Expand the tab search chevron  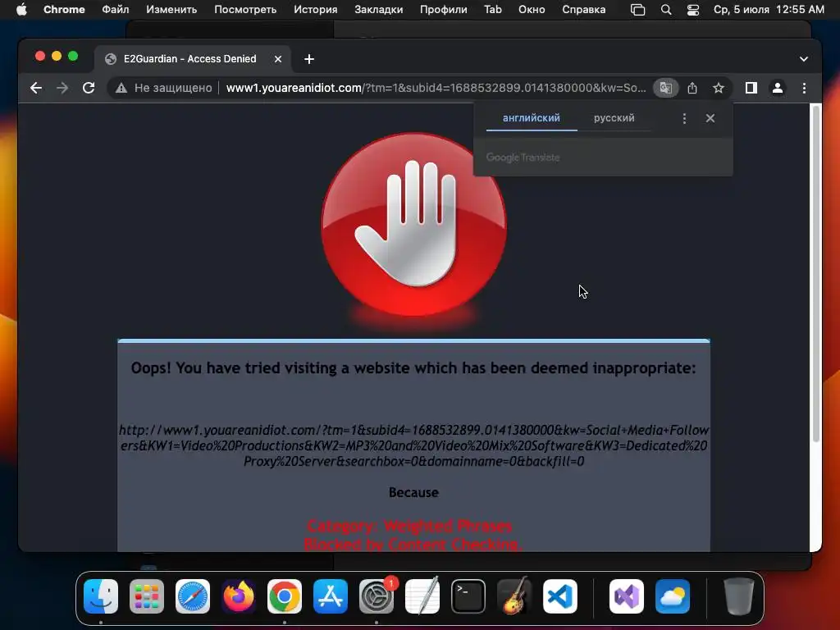point(804,59)
